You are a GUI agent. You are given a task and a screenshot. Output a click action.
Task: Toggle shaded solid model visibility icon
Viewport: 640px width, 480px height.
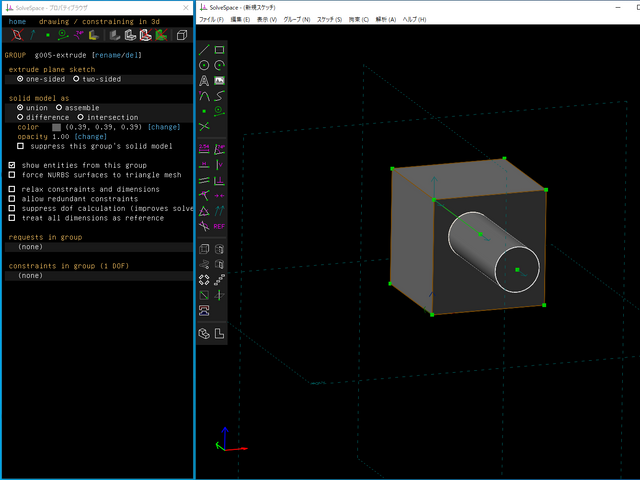(115, 35)
